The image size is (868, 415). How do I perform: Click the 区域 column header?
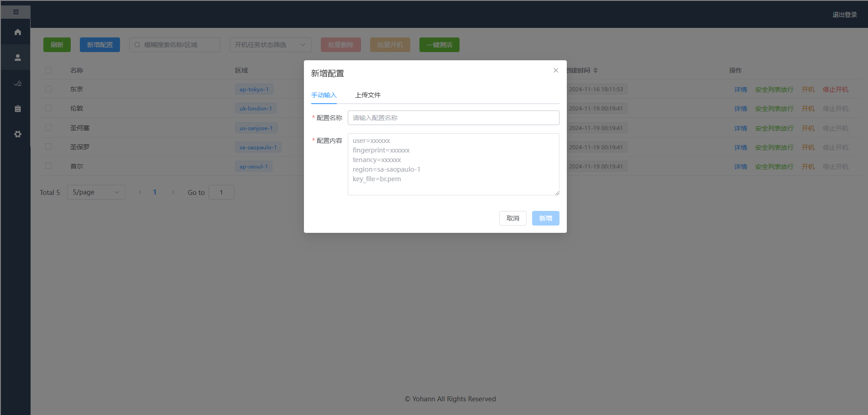pyautogui.click(x=241, y=70)
